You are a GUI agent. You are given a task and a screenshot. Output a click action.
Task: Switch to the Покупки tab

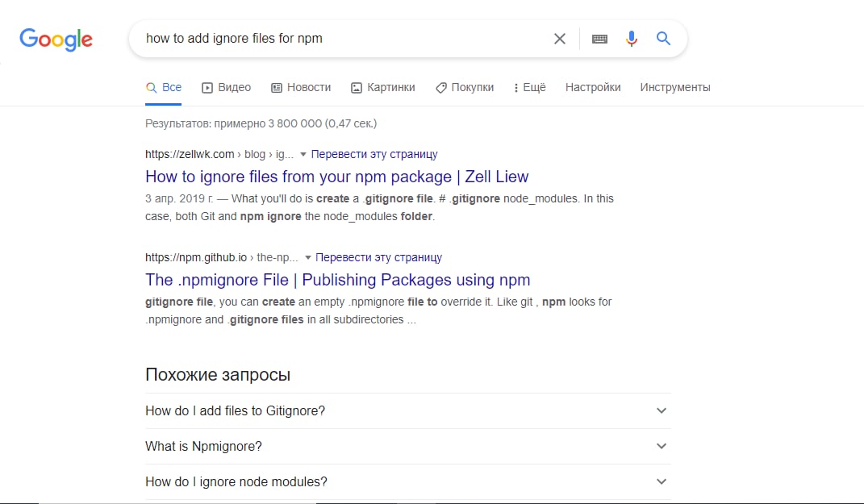(465, 87)
